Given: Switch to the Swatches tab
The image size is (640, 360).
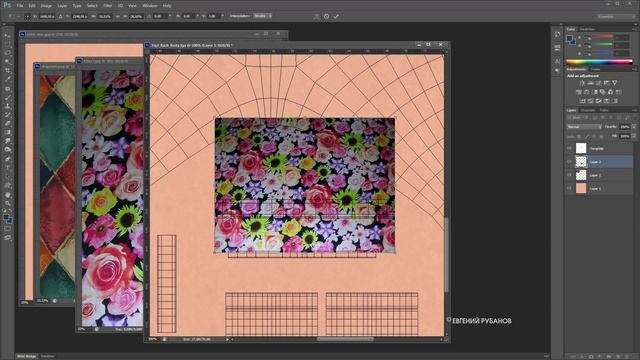Looking at the screenshot, I should 587,29.
